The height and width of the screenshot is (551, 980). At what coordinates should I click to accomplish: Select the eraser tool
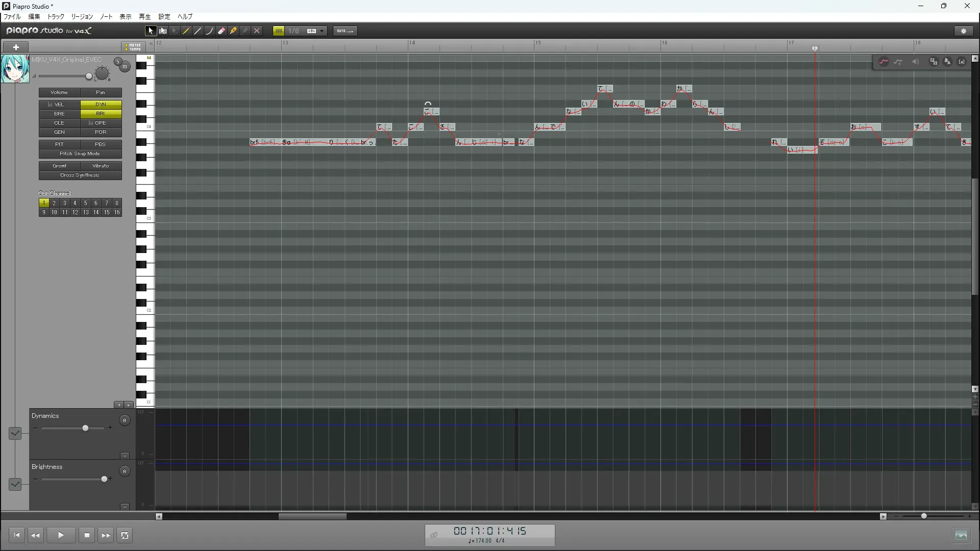tap(222, 31)
